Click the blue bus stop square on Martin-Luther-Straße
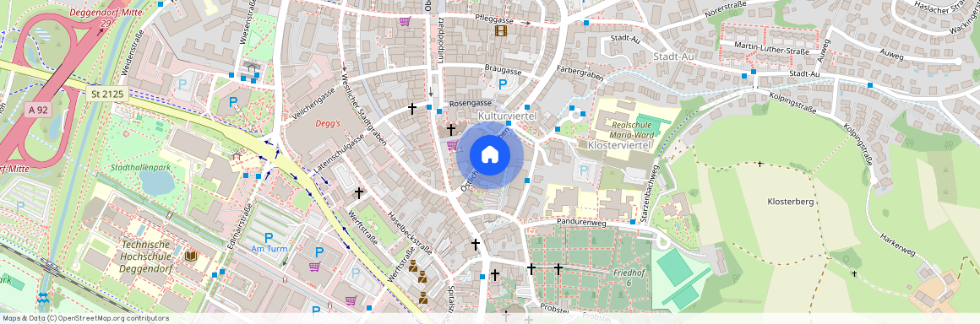The image size is (980, 324). click(x=754, y=71)
